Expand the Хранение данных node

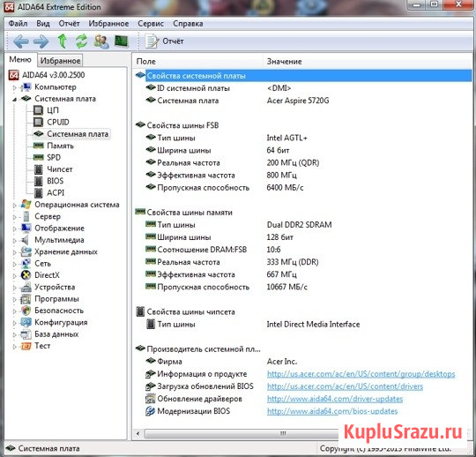(x=14, y=252)
